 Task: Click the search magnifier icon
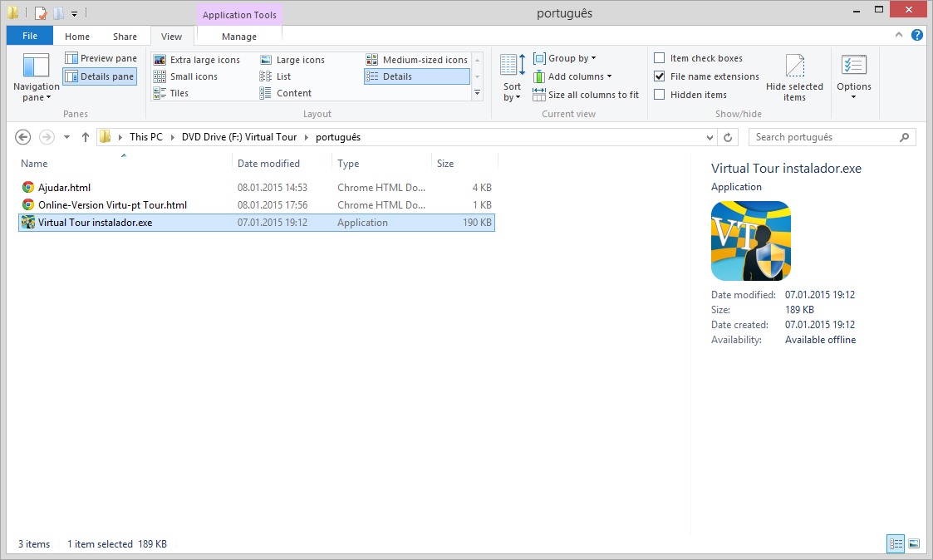[905, 137]
